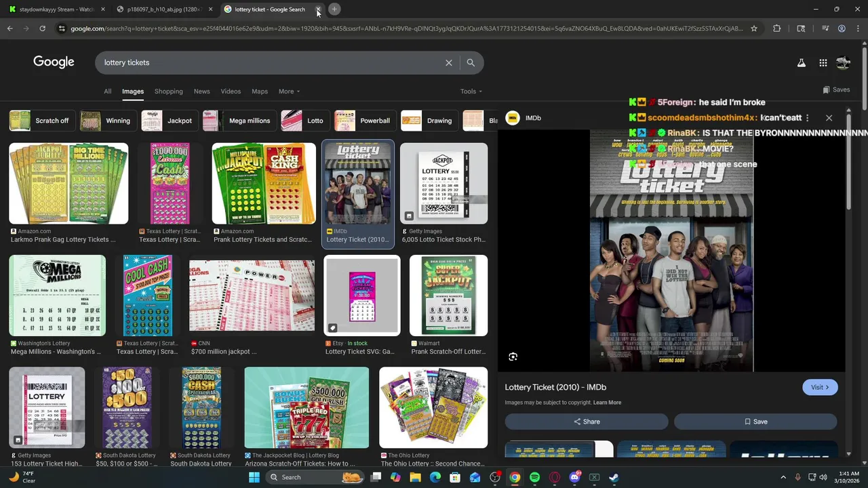This screenshot has height=488, width=868.
Task: Open Copilot from the taskbar
Action: [x=396, y=477]
